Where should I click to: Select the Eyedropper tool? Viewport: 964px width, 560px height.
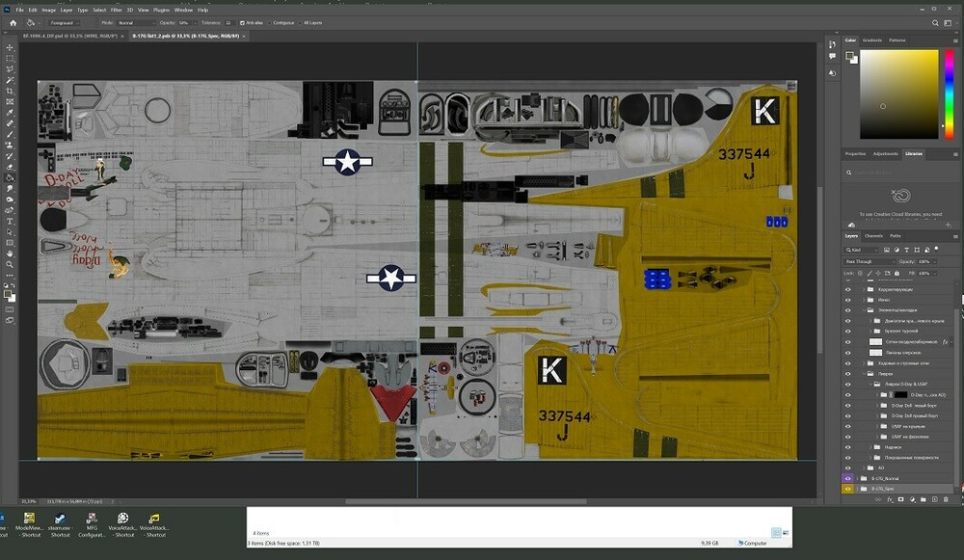click(x=9, y=111)
